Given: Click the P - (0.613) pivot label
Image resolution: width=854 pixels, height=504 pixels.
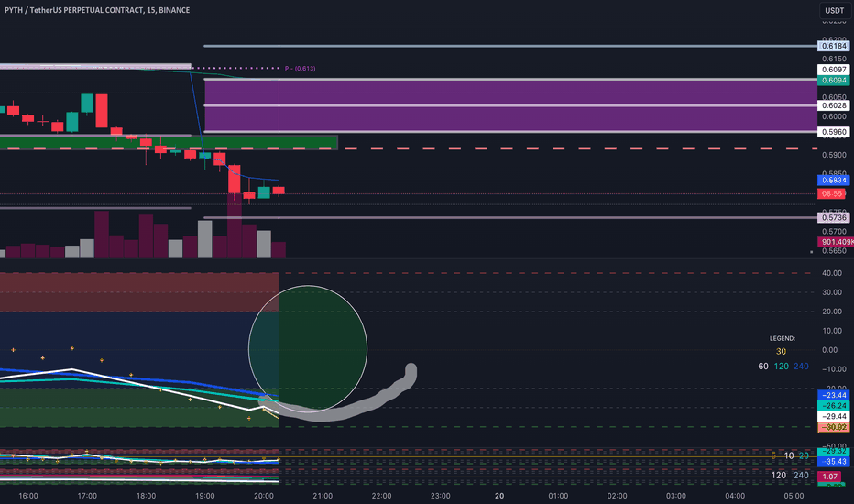Looking at the screenshot, I should [301, 69].
